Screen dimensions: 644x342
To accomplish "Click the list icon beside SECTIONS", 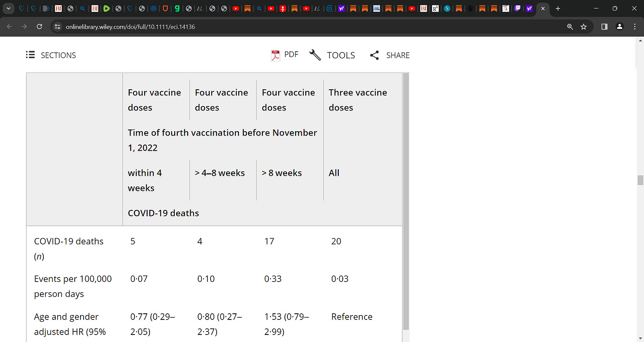I will (30, 55).
